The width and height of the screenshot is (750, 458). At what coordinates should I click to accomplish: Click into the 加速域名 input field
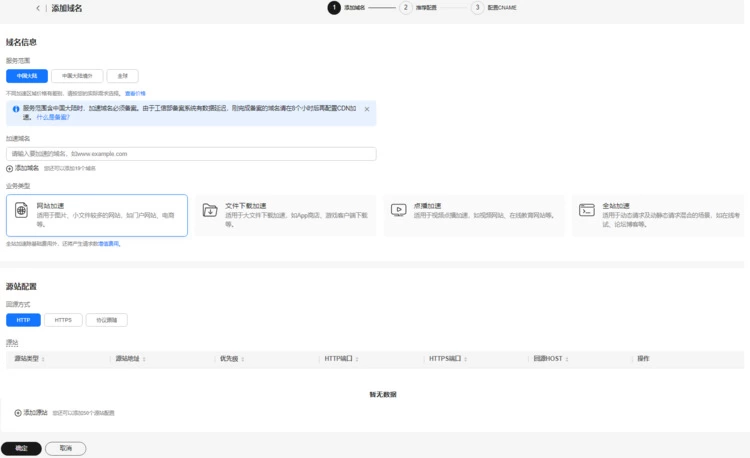[191, 154]
